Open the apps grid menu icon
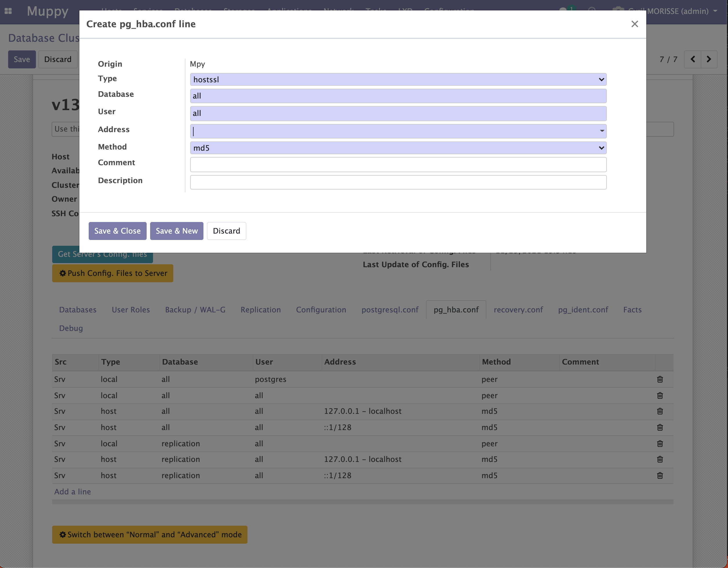728x568 pixels. [x=8, y=11]
